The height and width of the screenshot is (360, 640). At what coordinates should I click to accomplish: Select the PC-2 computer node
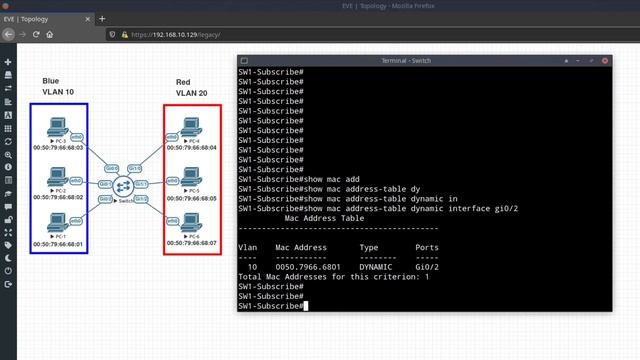(58, 177)
